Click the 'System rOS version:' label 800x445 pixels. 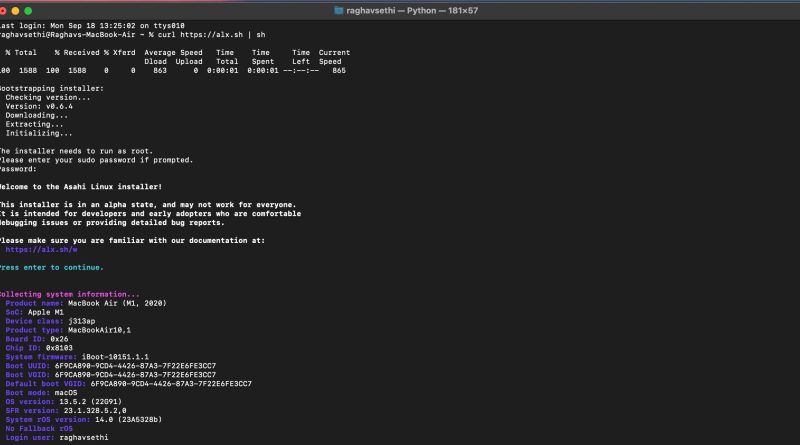pos(48,419)
